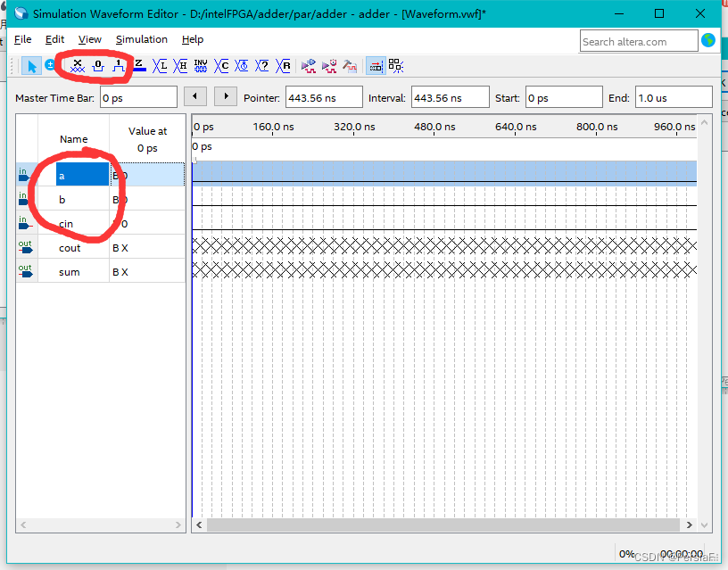Click the Name column header
This screenshot has width=728, height=570.
tap(73, 139)
